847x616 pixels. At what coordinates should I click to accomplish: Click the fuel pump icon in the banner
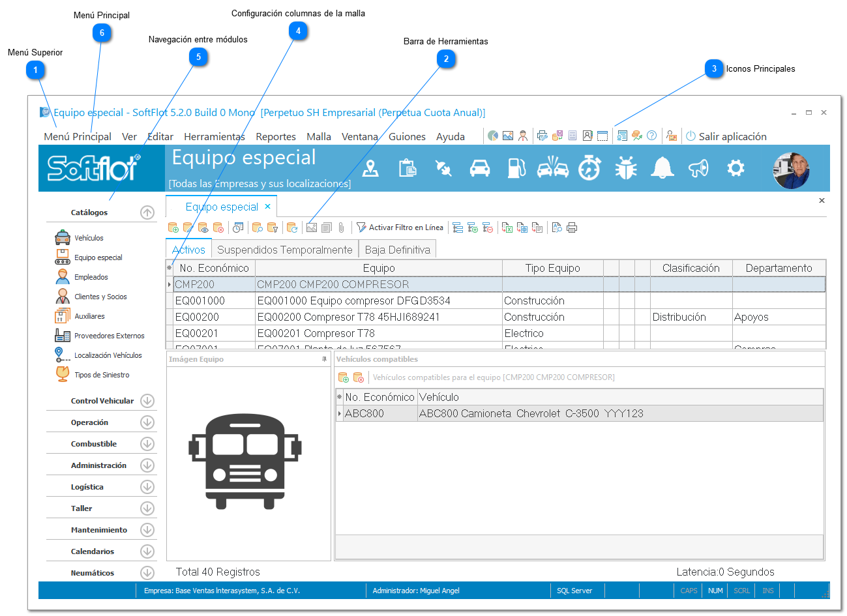coord(516,168)
